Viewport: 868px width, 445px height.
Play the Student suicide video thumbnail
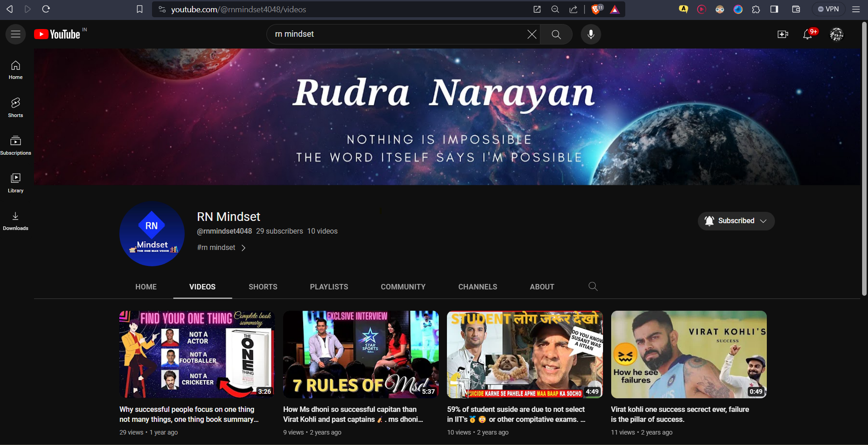pyautogui.click(x=525, y=355)
